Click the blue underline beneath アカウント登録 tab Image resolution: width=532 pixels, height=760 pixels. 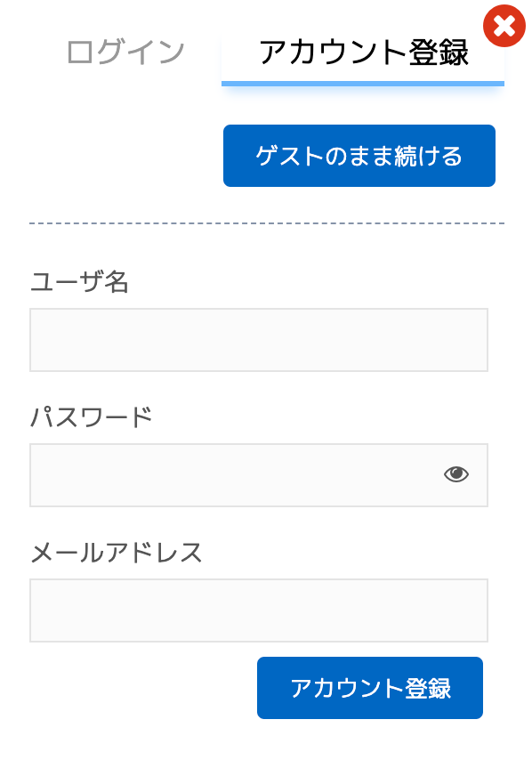(363, 84)
